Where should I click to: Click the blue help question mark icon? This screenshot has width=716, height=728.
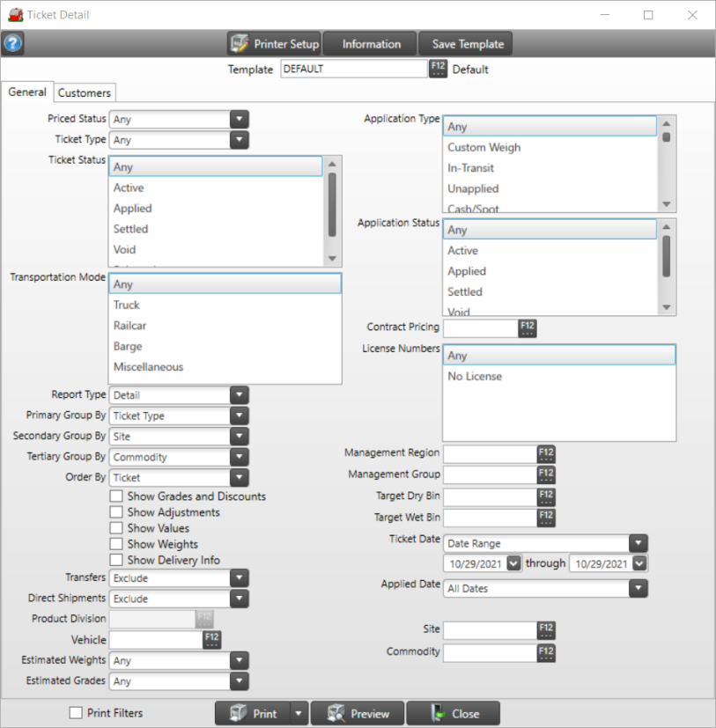pos(13,44)
